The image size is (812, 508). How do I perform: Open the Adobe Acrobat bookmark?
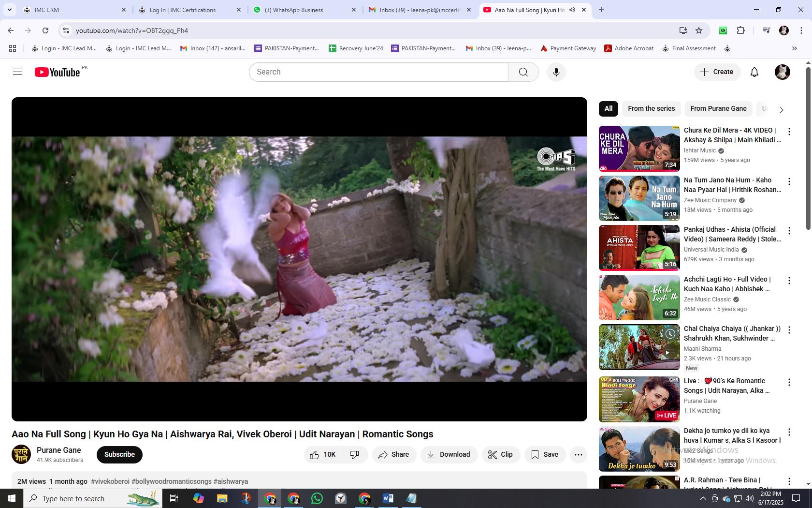coord(629,48)
